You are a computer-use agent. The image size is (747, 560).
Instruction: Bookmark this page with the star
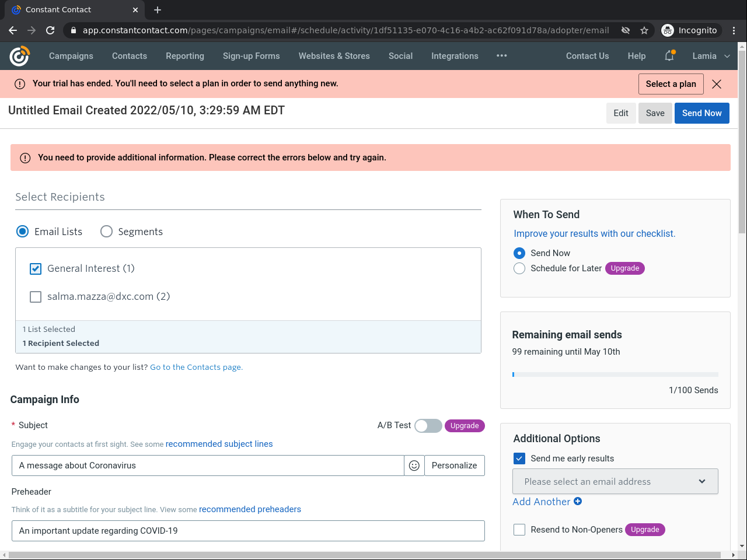[x=644, y=30]
